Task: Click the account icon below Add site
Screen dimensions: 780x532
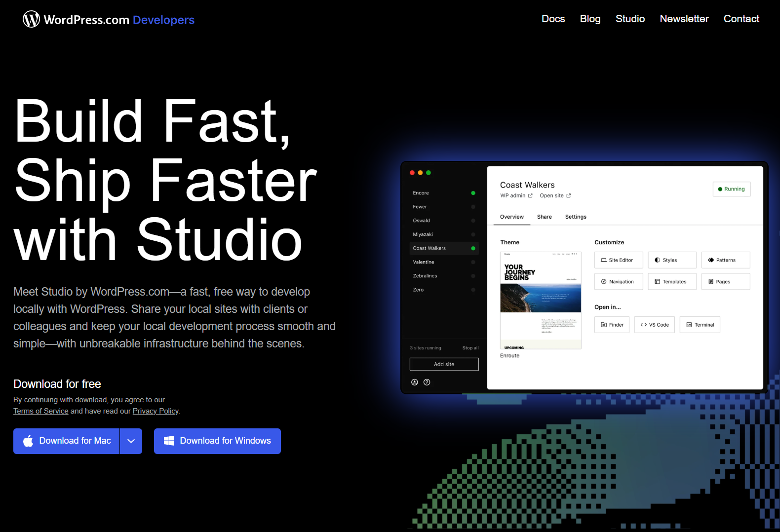Action: pyautogui.click(x=415, y=382)
